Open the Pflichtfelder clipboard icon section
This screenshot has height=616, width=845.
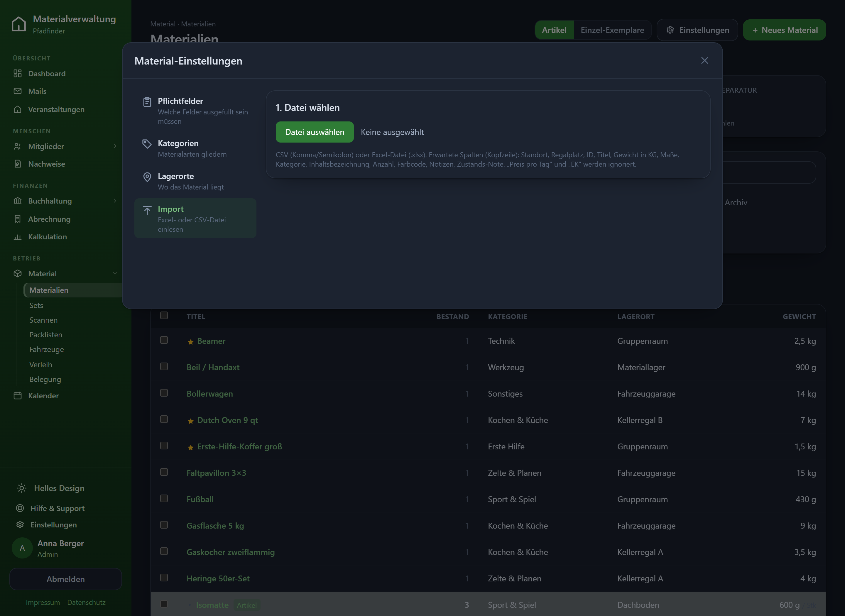(147, 101)
